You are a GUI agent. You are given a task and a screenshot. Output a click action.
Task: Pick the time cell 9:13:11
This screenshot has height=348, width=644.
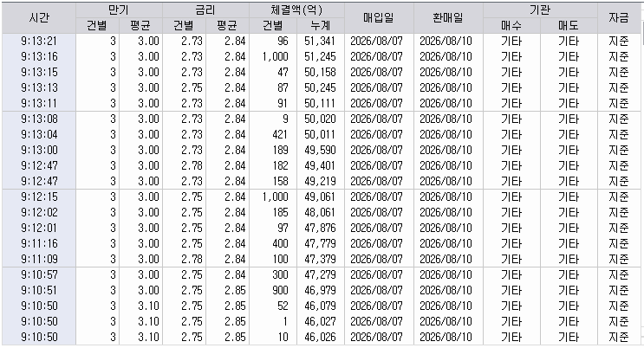(39, 103)
